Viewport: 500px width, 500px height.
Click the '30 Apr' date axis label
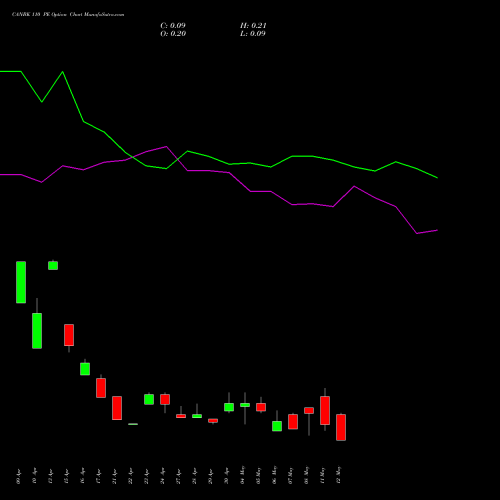click(226, 476)
